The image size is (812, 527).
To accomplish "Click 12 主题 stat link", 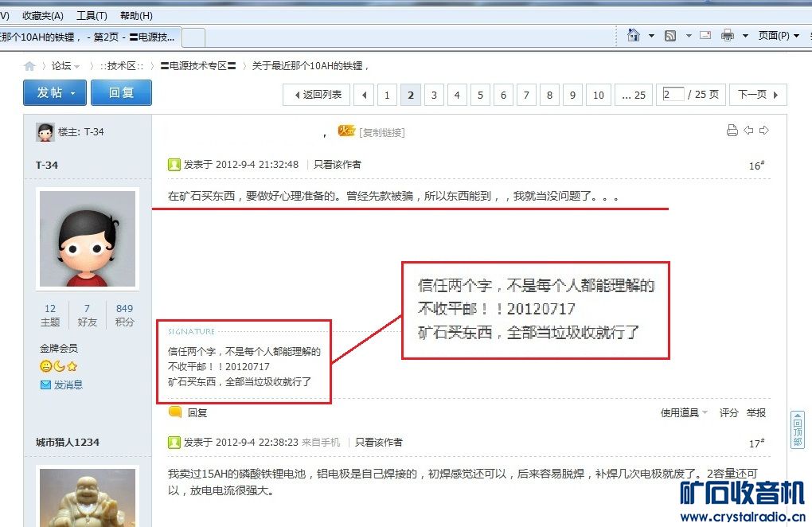I will pos(50,315).
